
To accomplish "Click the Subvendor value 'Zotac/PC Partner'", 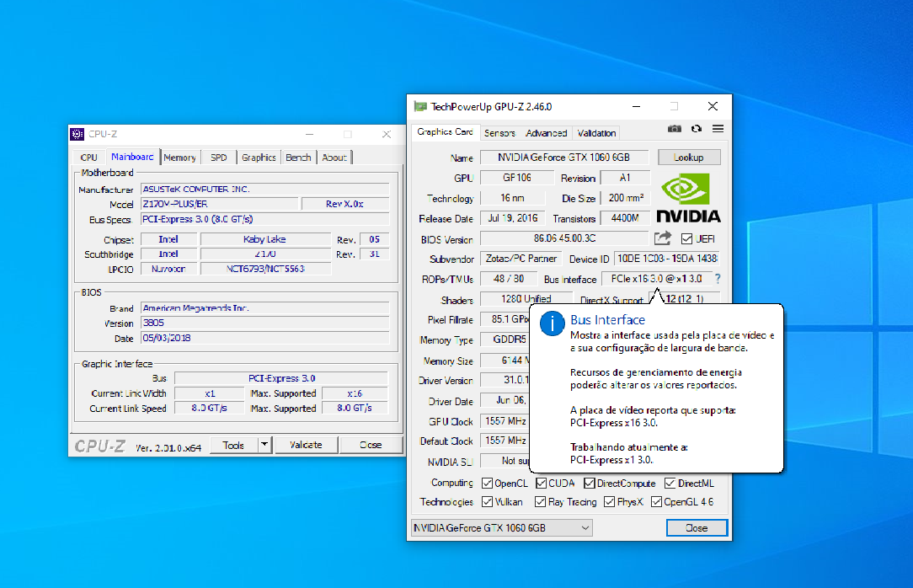I will [521, 259].
